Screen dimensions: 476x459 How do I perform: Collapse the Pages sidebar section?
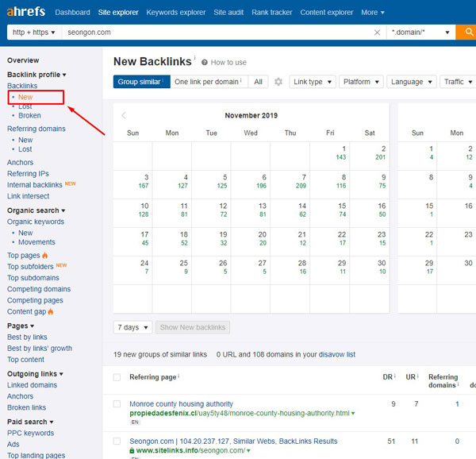pyautogui.click(x=21, y=326)
